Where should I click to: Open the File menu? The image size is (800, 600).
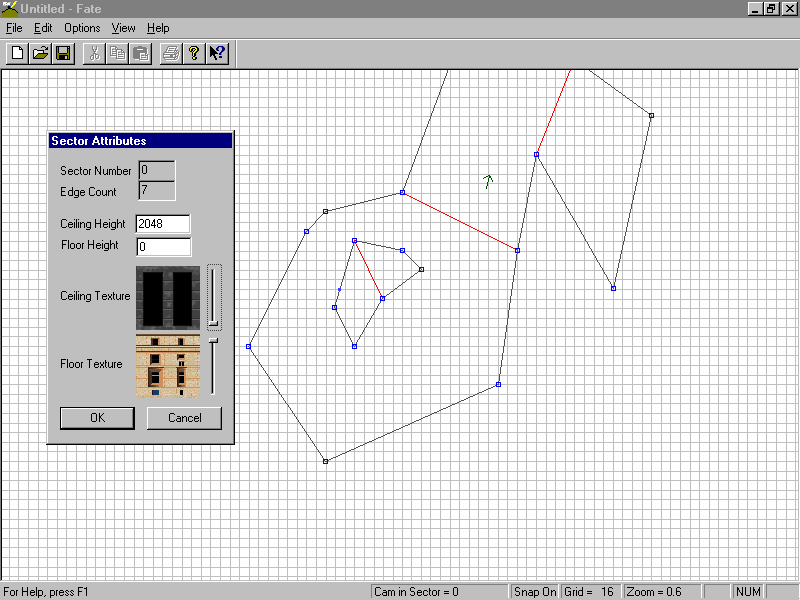click(x=14, y=28)
